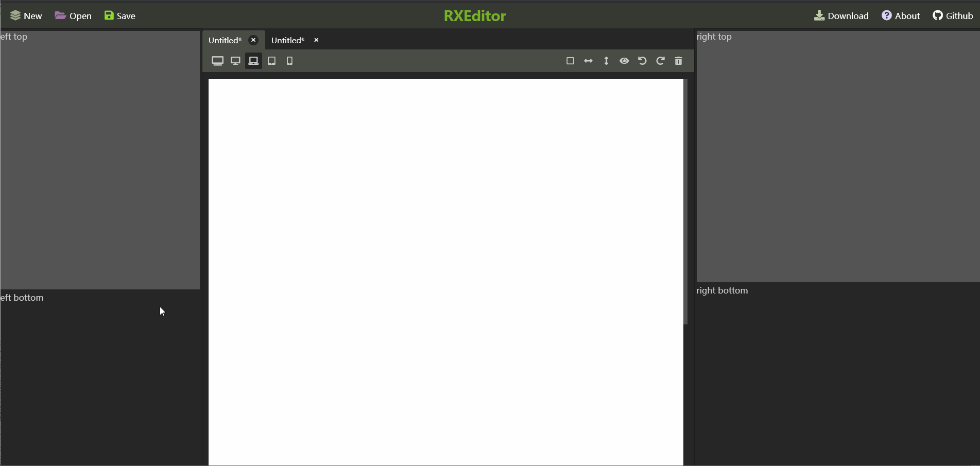This screenshot has width=980, height=466.
Task: Click the "eft top" panel label
Action: coord(14,37)
